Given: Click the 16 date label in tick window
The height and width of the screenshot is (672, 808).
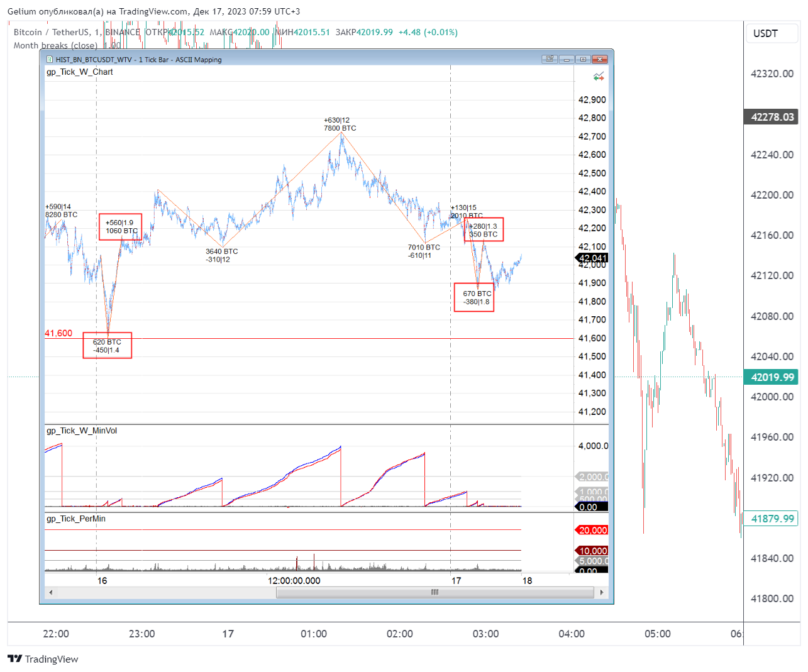Looking at the screenshot, I should click(102, 580).
